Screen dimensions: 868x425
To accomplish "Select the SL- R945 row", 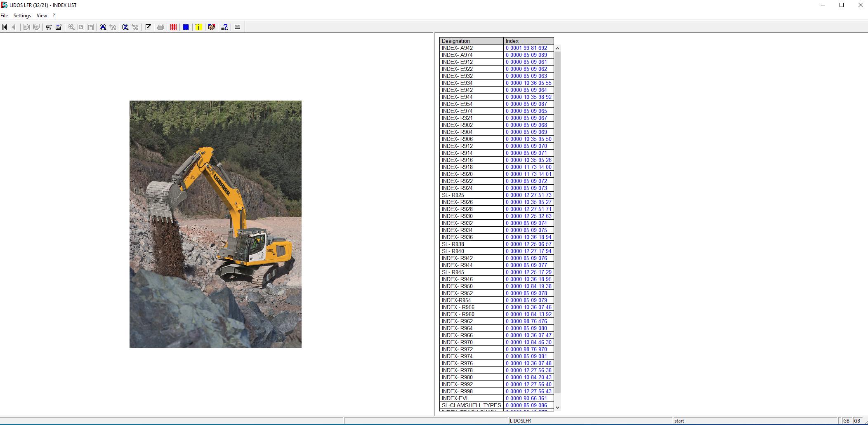I will 497,272.
